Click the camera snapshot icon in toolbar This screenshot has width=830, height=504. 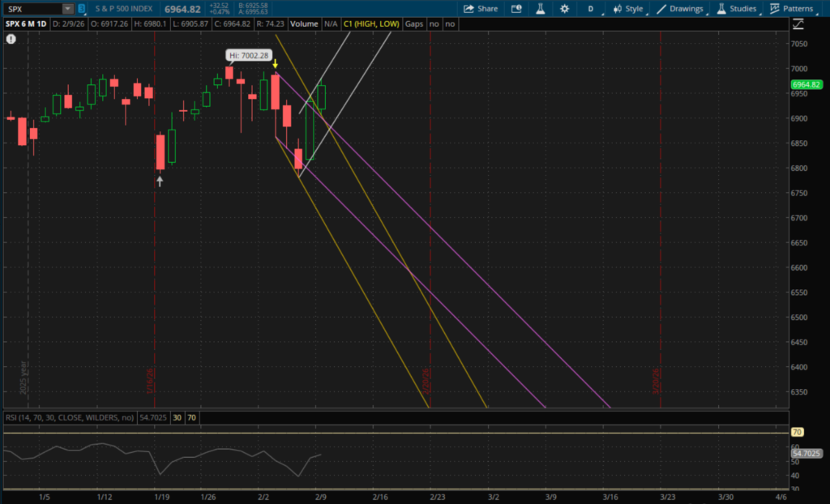(x=517, y=9)
